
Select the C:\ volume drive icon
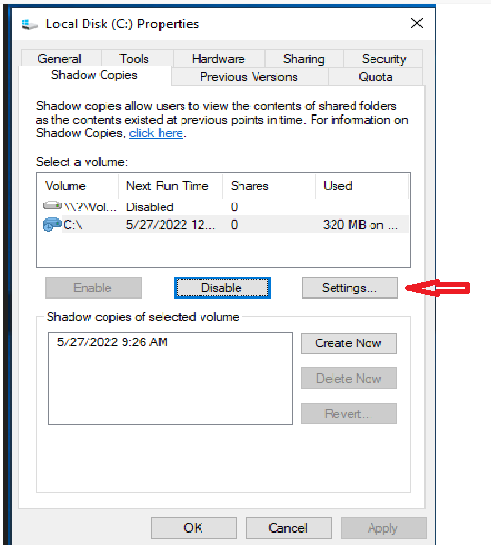(x=52, y=224)
